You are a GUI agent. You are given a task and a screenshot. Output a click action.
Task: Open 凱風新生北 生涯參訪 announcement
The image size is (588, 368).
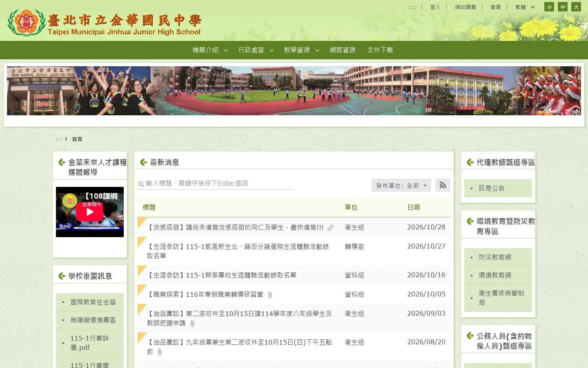[x=238, y=251]
